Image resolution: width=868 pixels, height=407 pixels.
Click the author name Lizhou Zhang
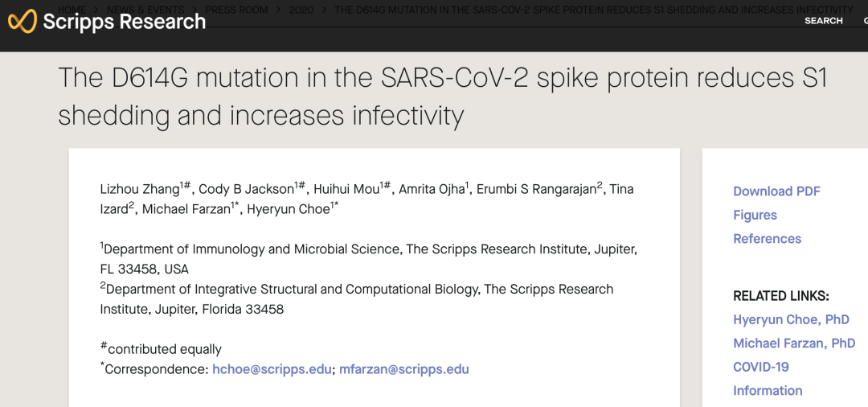pyautogui.click(x=140, y=189)
